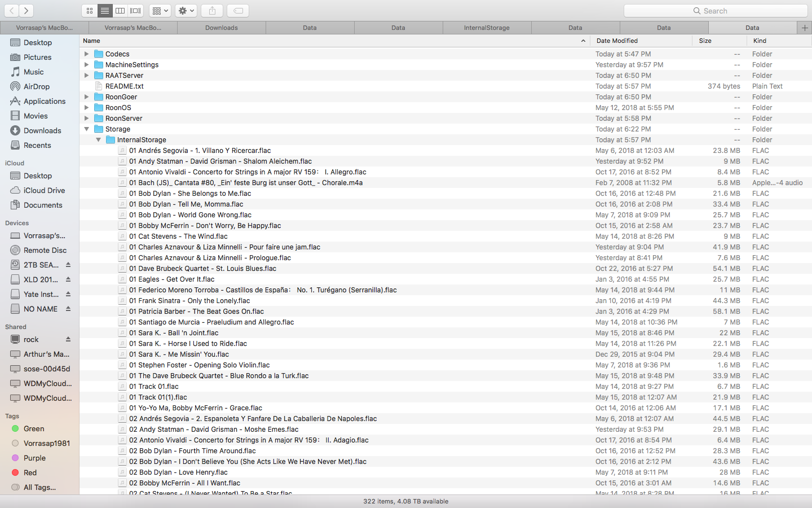The height and width of the screenshot is (508, 812).
Task: Open WDMyCloud... first shared device
Action: pos(47,383)
